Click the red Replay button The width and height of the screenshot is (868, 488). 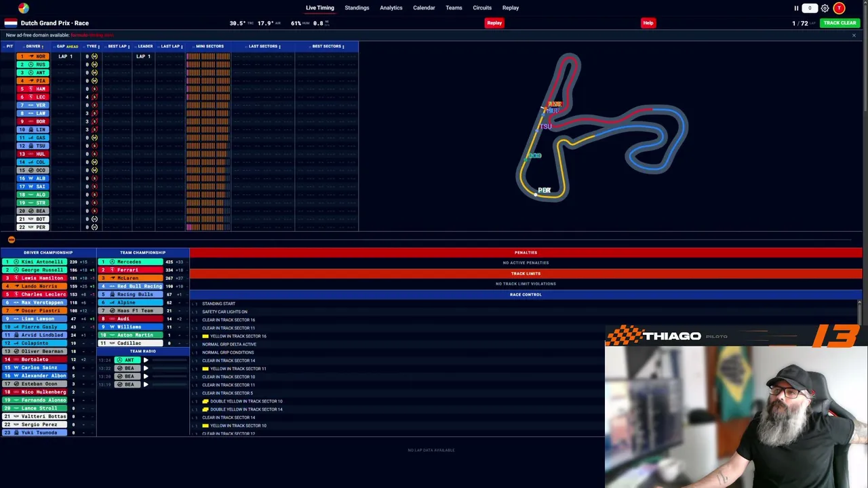click(x=494, y=23)
